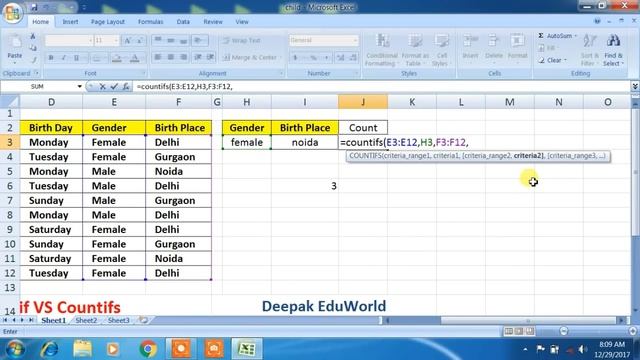Toggle Wrap Text
Viewport: 640px width, 360px height.
(241, 40)
